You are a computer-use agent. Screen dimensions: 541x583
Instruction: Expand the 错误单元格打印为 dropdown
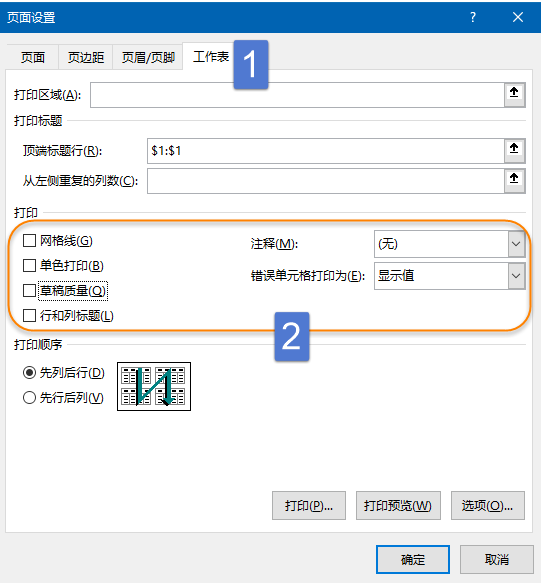click(x=516, y=276)
